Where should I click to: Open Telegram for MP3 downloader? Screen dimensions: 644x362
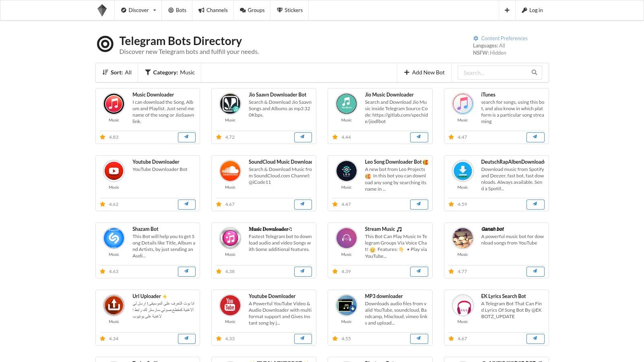(x=419, y=339)
